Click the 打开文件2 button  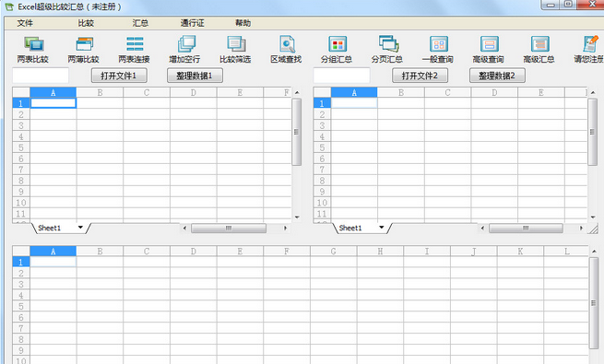(420, 76)
